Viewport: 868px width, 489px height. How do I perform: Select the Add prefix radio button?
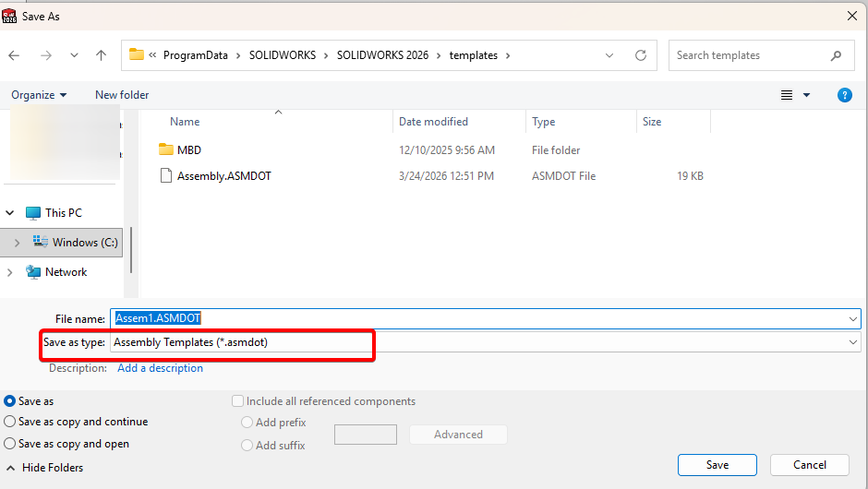click(x=247, y=423)
